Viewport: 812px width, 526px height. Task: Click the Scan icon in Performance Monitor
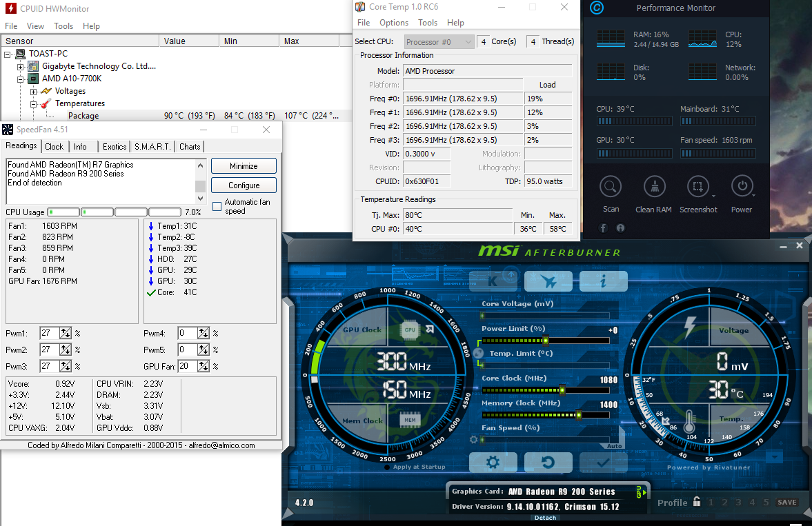(611, 187)
